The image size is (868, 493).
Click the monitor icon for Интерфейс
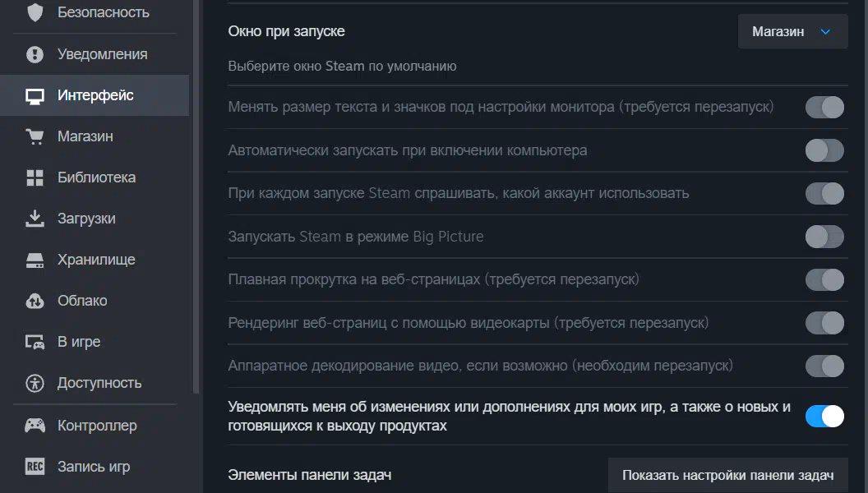35,95
